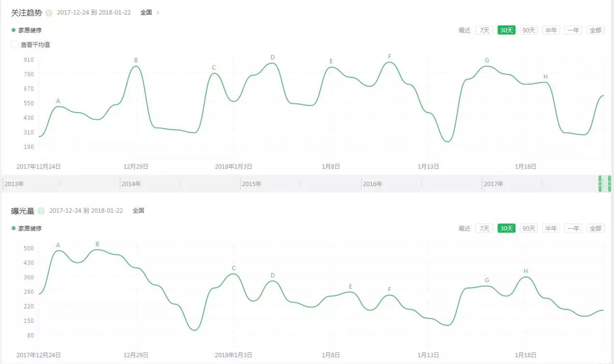This screenshot has height=364, width=614.
Task: Expand the 全国 region arrow in top chart
Action: pyautogui.click(x=158, y=13)
